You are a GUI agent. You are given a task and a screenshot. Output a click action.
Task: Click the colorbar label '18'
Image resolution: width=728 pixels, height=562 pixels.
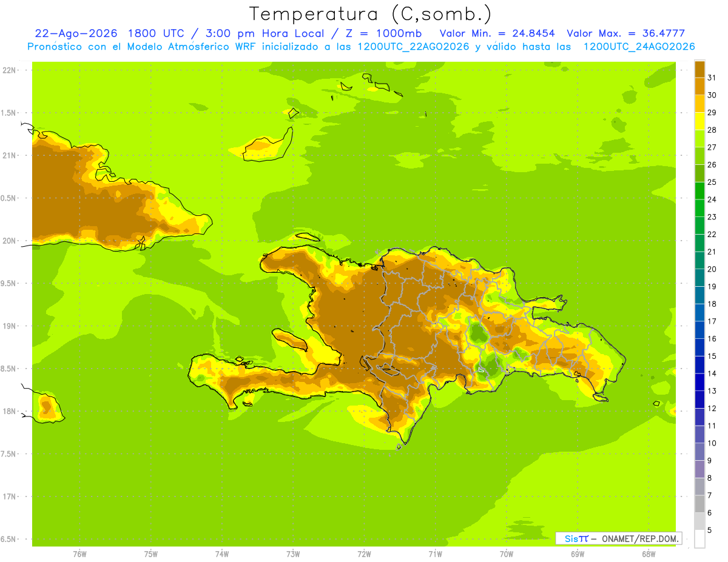point(712,304)
